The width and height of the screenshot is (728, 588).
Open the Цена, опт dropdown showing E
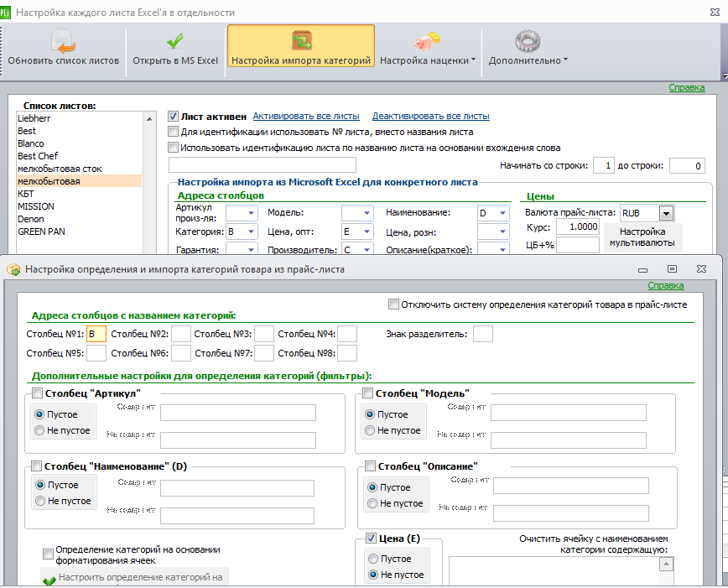tap(367, 232)
